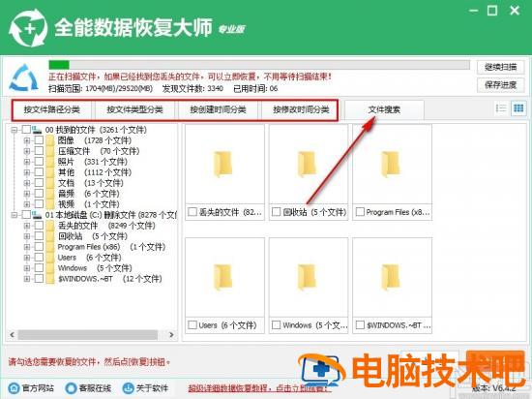Click the tree horizontal scrollbar thumb

coord(88,335)
